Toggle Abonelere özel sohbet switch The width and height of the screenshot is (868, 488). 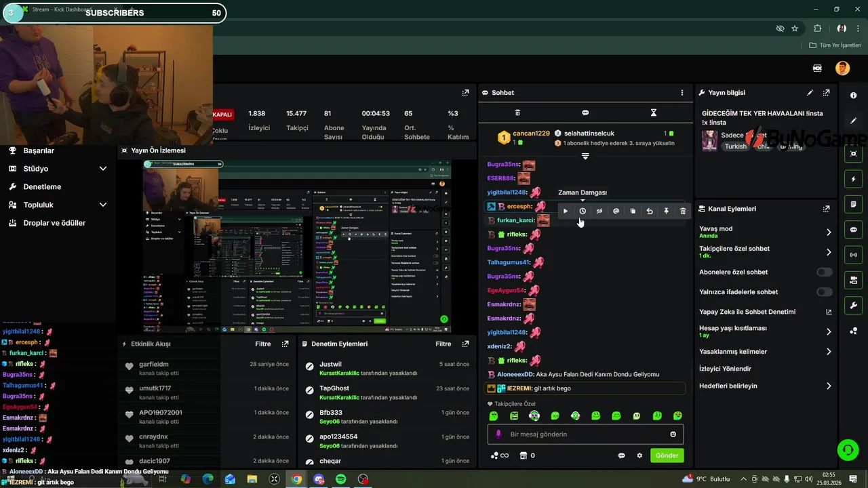tap(825, 272)
